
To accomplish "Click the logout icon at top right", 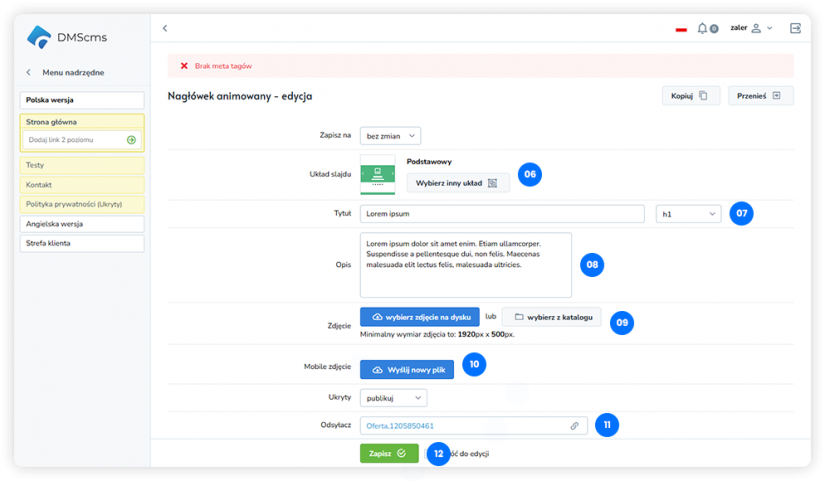I will click(x=795, y=28).
